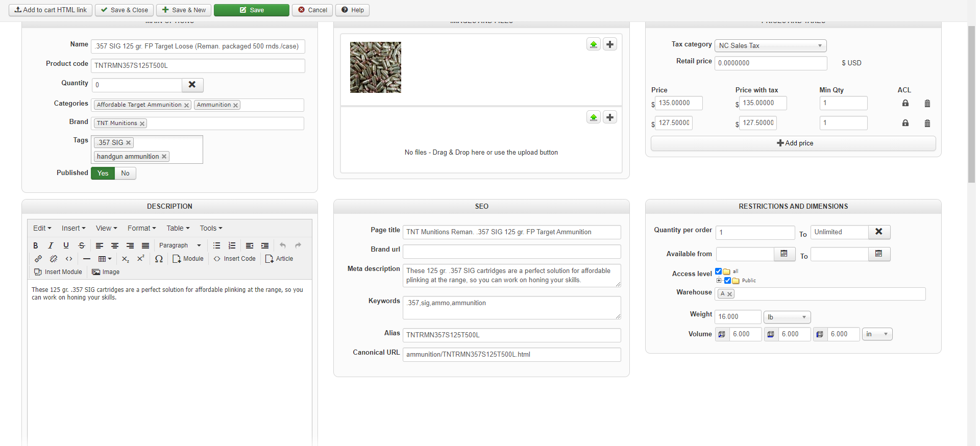Center-align description text

point(115,245)
